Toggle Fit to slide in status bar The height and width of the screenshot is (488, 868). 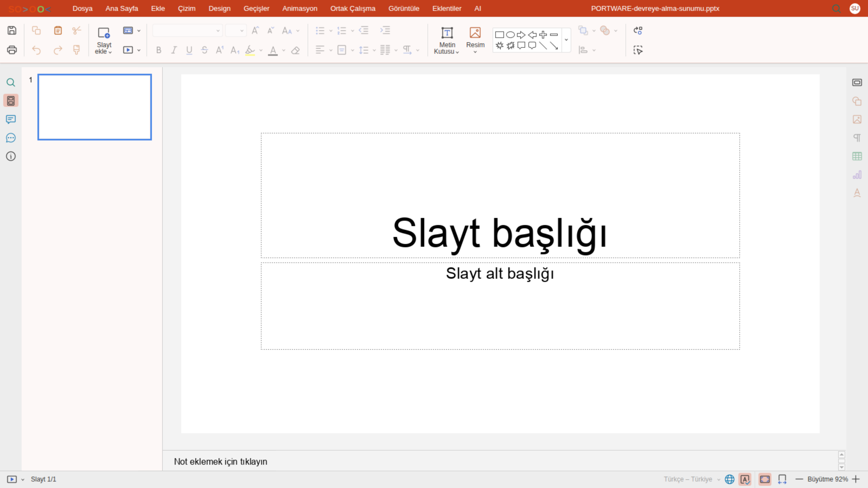(x=765, y=479)
